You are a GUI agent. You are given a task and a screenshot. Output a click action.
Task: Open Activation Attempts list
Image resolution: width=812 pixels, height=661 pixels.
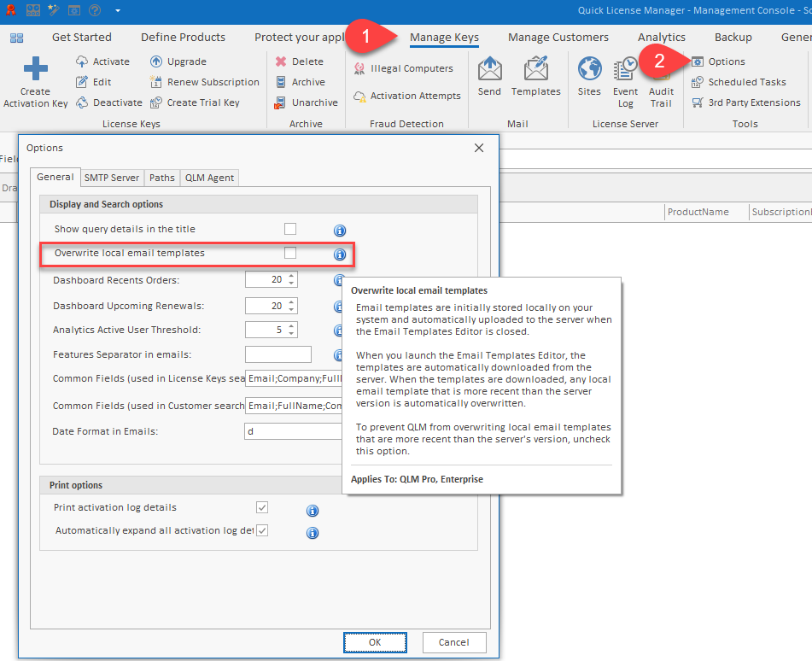tap(407, 96)
